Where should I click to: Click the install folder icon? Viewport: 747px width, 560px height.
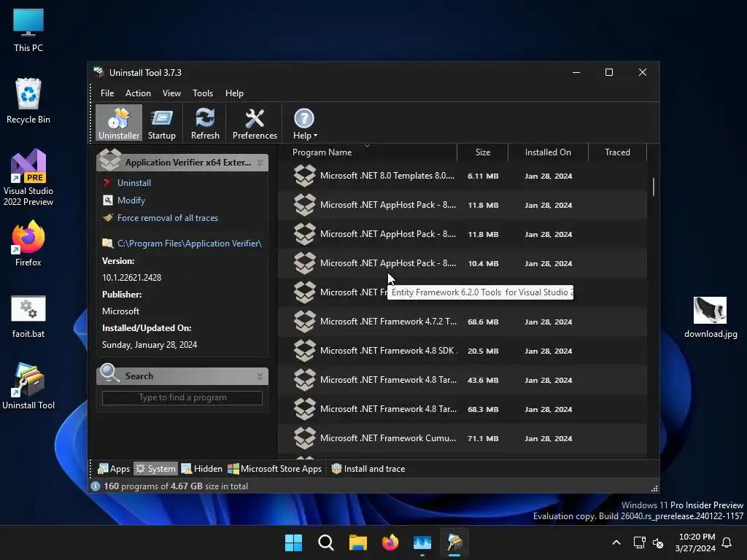point(108,243)
